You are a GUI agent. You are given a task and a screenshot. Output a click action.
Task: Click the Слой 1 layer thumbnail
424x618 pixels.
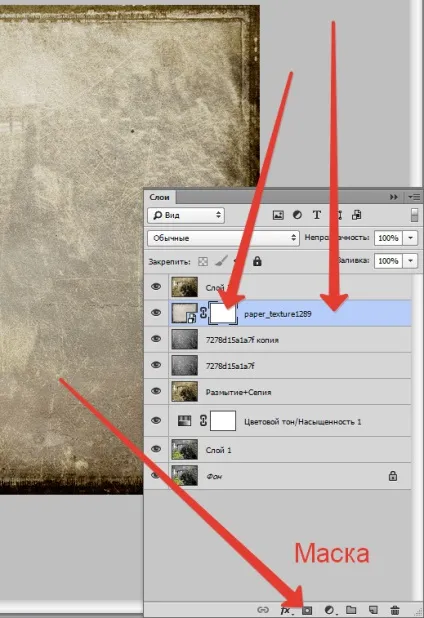184,450
